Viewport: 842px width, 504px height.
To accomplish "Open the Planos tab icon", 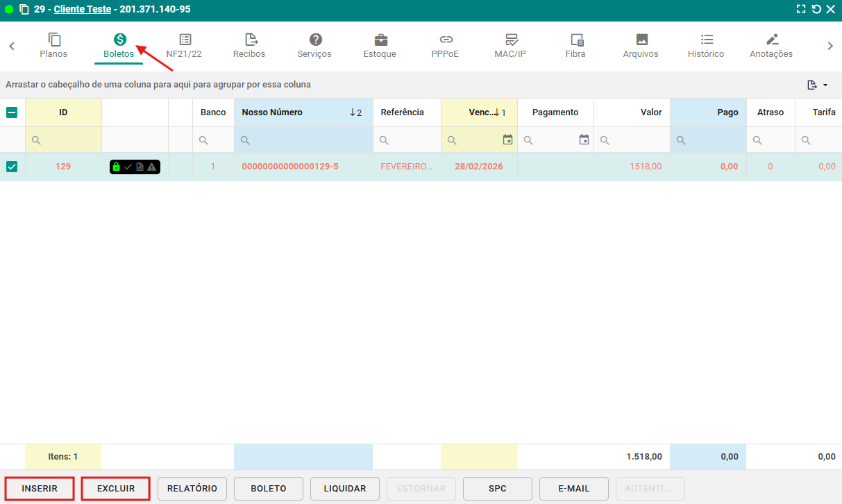I will [x=53, y=40].
